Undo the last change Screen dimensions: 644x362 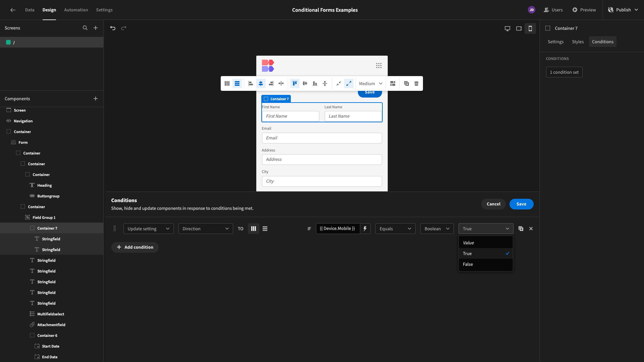pos(113,28)
